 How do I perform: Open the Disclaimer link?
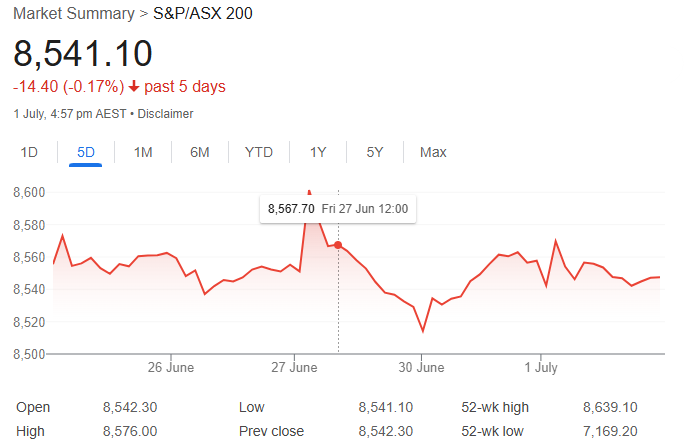(x=165, y=114)
